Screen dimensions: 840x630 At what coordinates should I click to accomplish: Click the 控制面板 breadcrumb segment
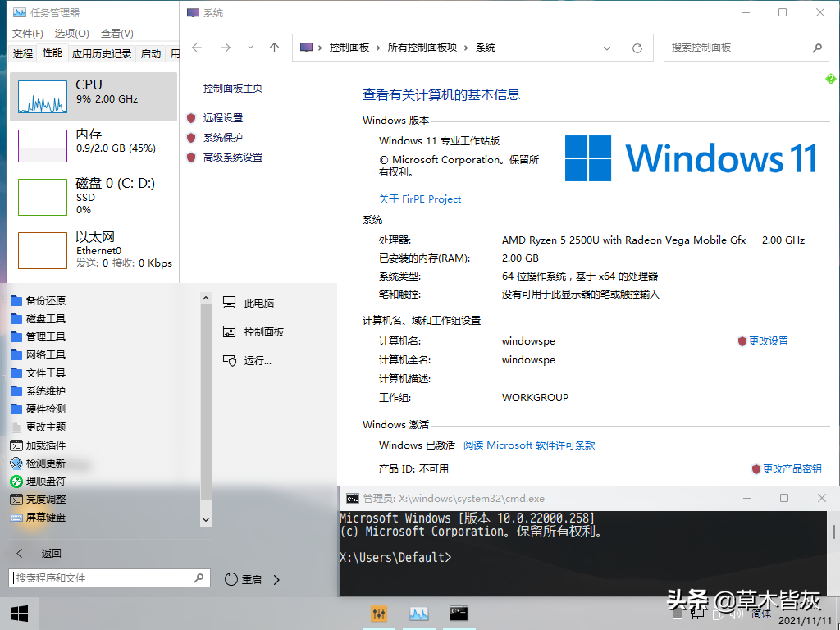349,48
